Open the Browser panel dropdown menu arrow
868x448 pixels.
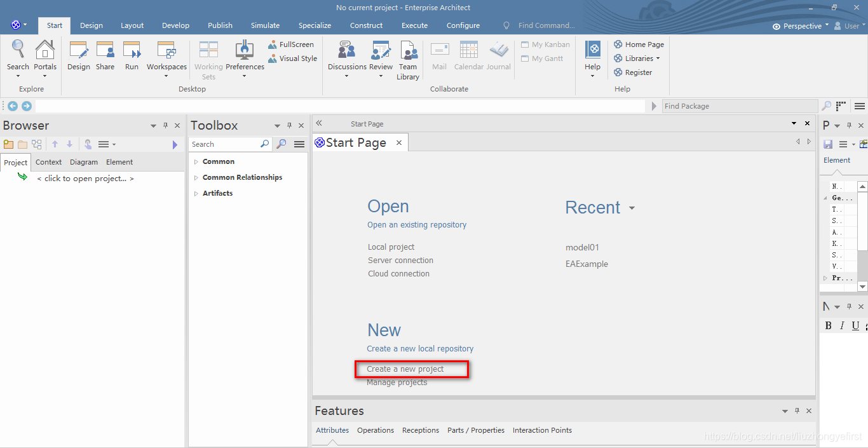point(153,126)
